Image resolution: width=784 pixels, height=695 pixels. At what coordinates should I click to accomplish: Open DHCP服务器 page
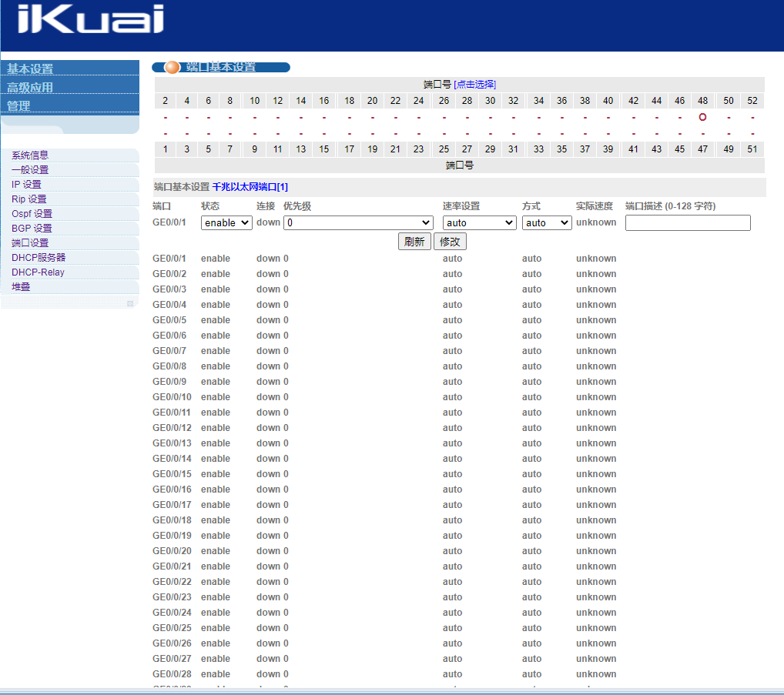(39, 257)
